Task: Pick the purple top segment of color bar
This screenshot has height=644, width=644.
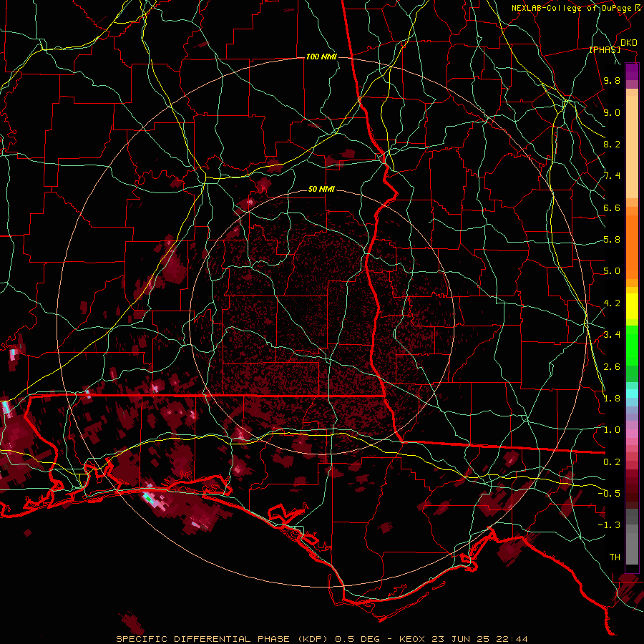Action: click(x=632, y=72)
